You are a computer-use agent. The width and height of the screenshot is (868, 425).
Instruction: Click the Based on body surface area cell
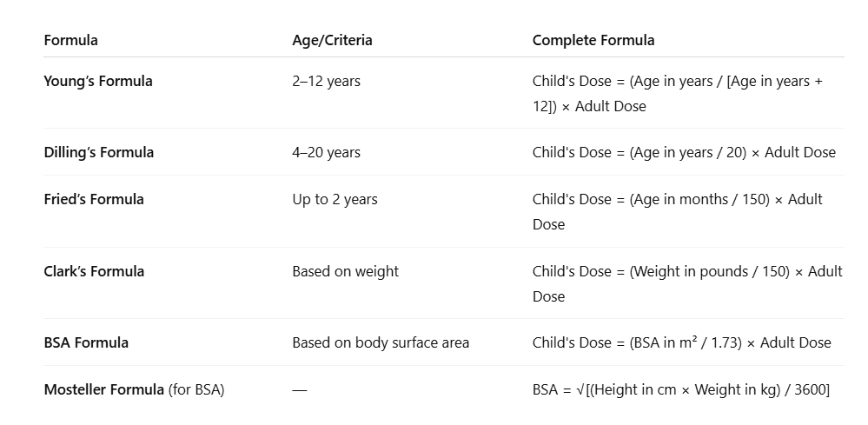(381, 342)
